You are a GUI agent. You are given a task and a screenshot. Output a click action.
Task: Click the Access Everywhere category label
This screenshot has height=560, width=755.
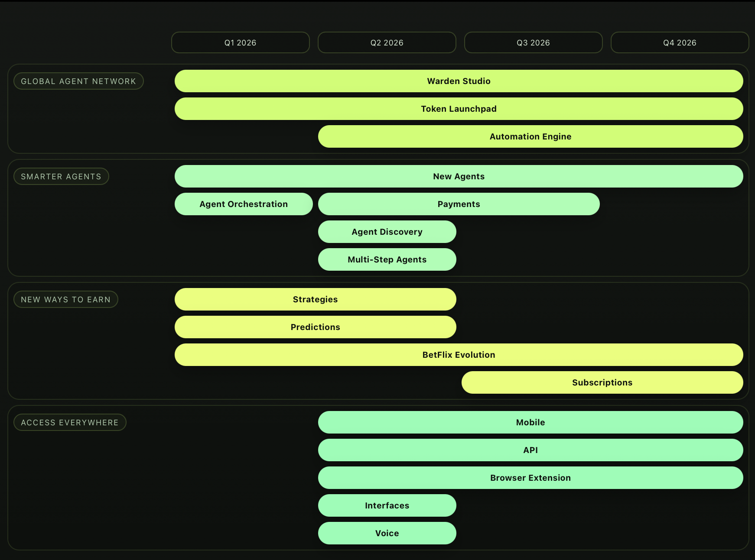tap(70, 422)
